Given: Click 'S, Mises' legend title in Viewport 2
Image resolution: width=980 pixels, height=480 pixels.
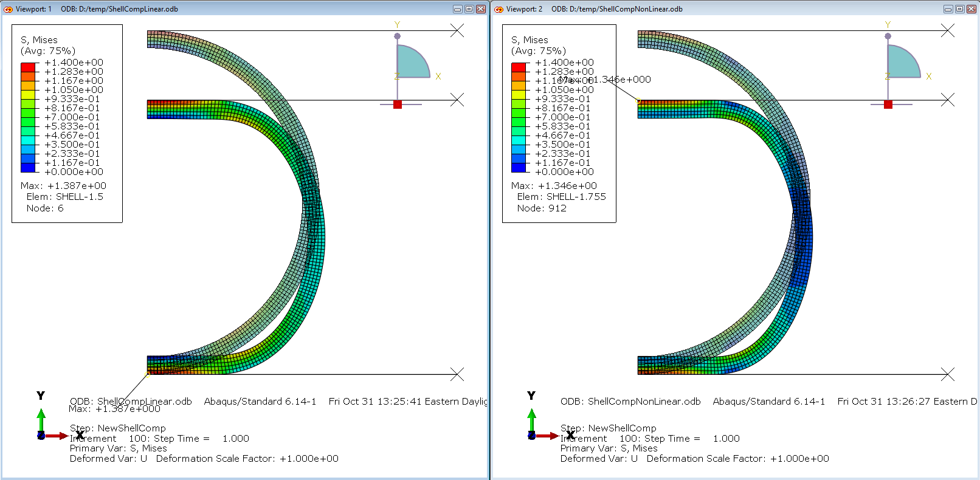Looking at the screenshot, I should (x=530, y=40).
